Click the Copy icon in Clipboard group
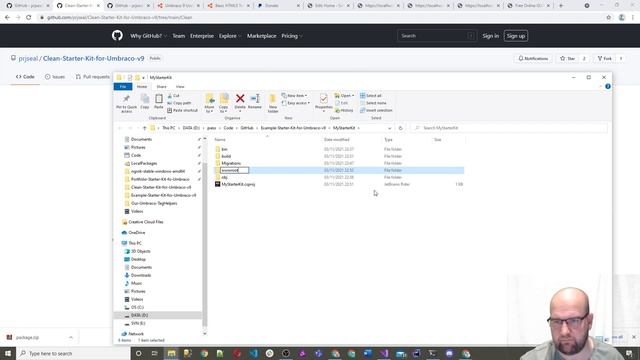This screenshot has width=640, height=360. (x=144, y=101)
